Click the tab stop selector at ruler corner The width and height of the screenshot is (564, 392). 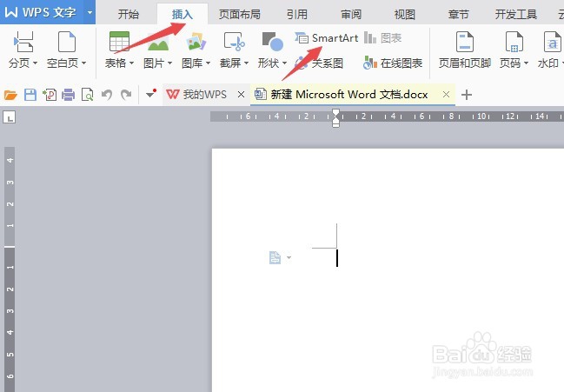10,117
